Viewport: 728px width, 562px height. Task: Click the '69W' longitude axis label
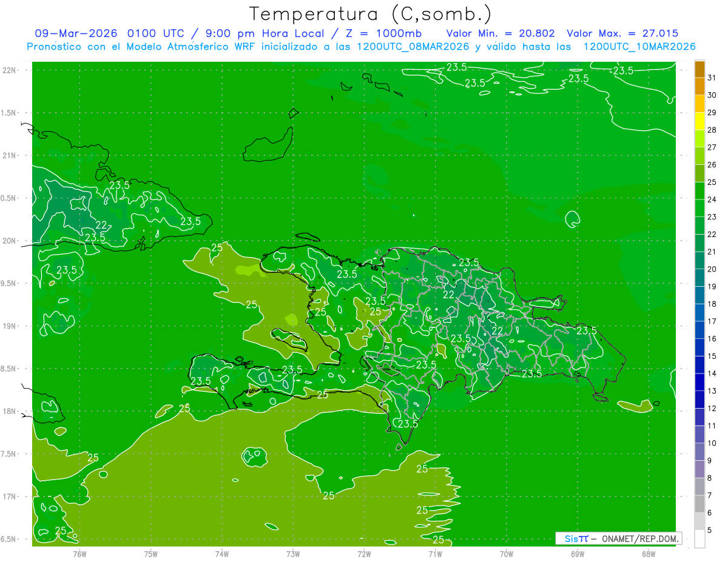[578, 554]
